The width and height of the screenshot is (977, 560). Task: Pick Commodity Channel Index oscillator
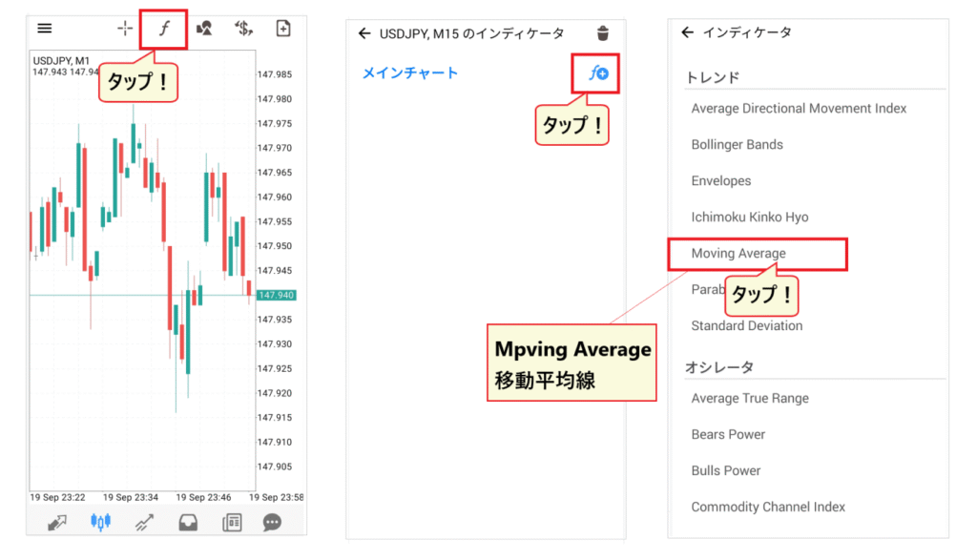tap(768, 508)
